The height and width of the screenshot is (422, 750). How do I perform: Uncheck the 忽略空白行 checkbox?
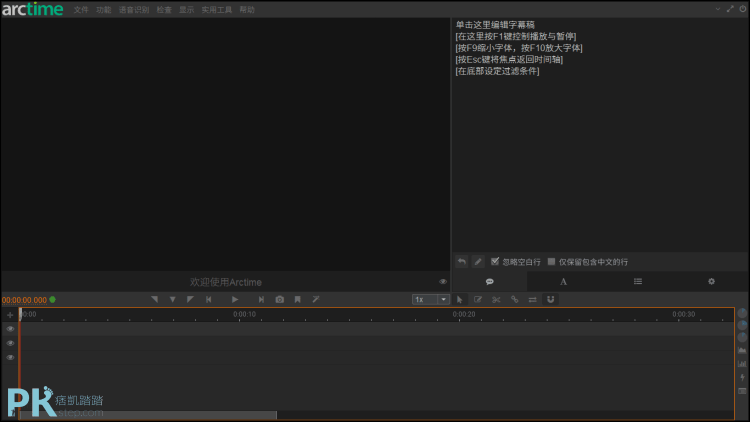tap(495, 261)
